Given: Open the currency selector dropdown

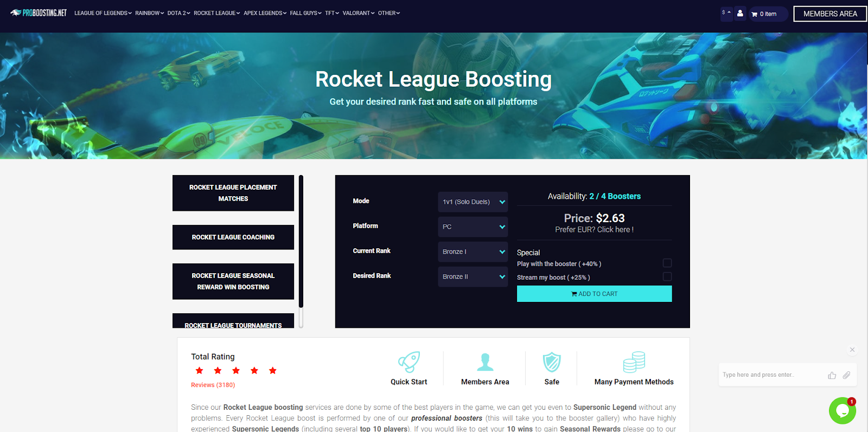Looking at the screenshot, I should point(726,14).
